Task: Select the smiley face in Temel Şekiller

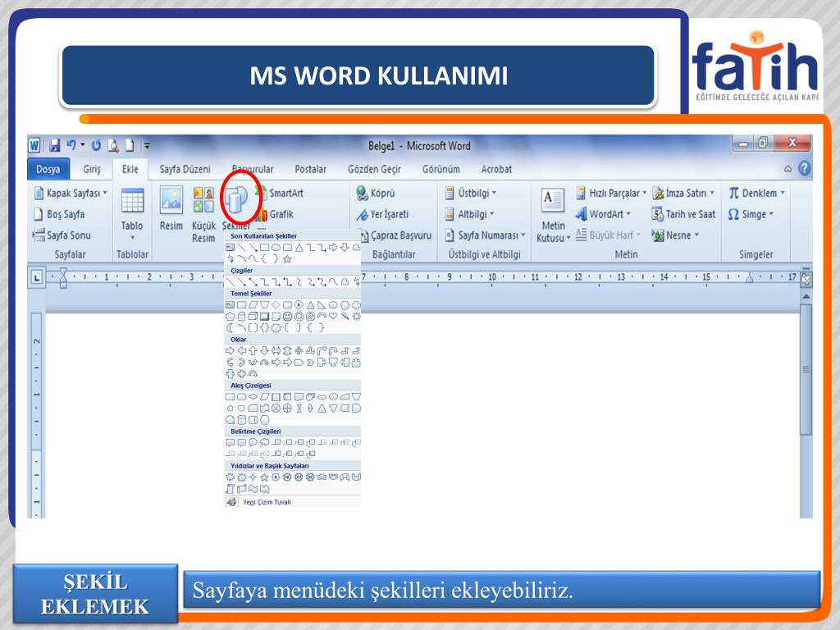Action: [288, 316]
